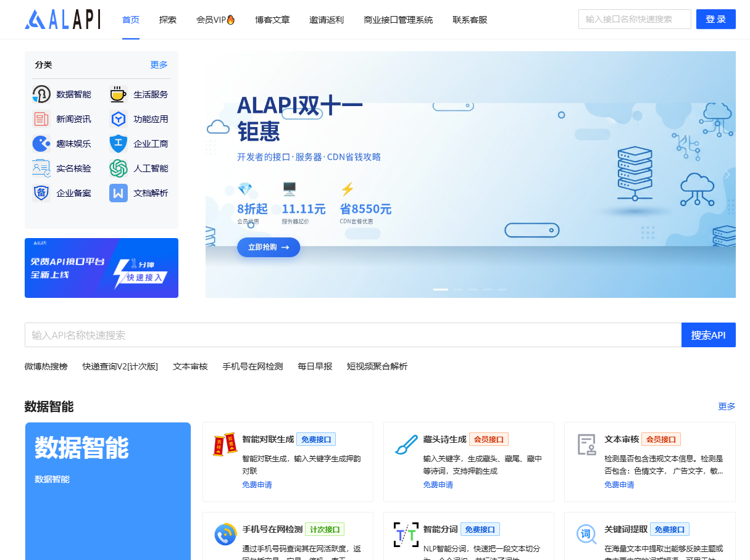Click the 智能对联生成 couplet icon

(225, 444)
